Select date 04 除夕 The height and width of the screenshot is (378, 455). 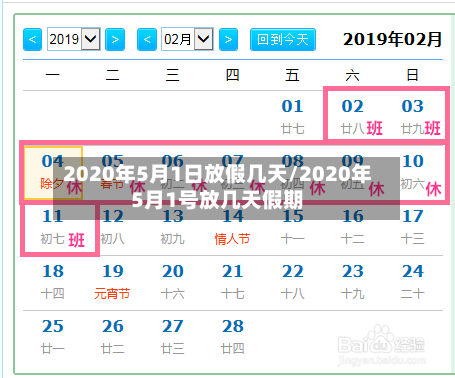(53, 173)
